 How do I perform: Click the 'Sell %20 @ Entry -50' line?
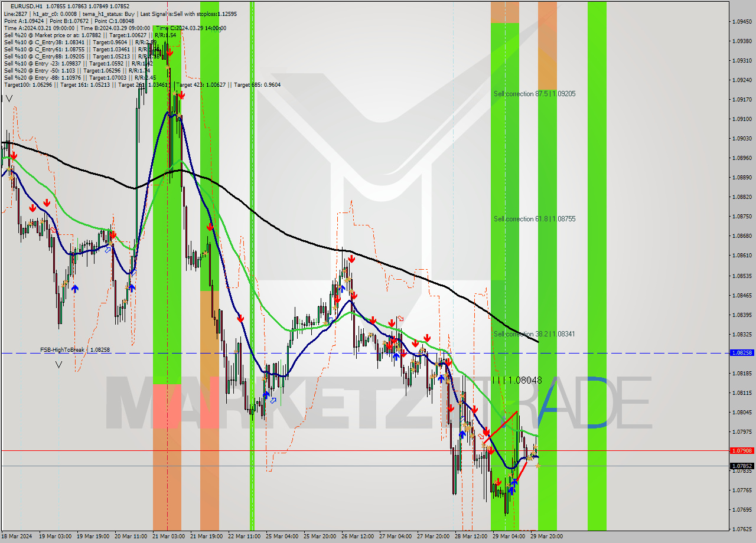coord(77,70)
